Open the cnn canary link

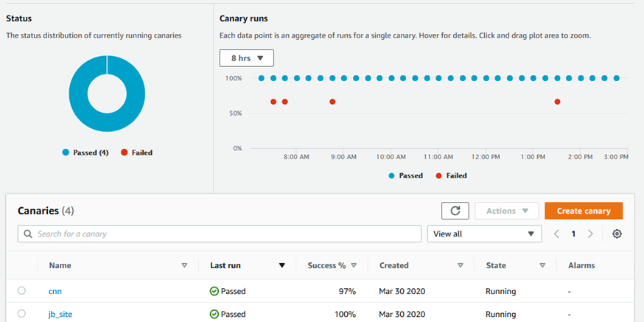[x=55, y=291]
